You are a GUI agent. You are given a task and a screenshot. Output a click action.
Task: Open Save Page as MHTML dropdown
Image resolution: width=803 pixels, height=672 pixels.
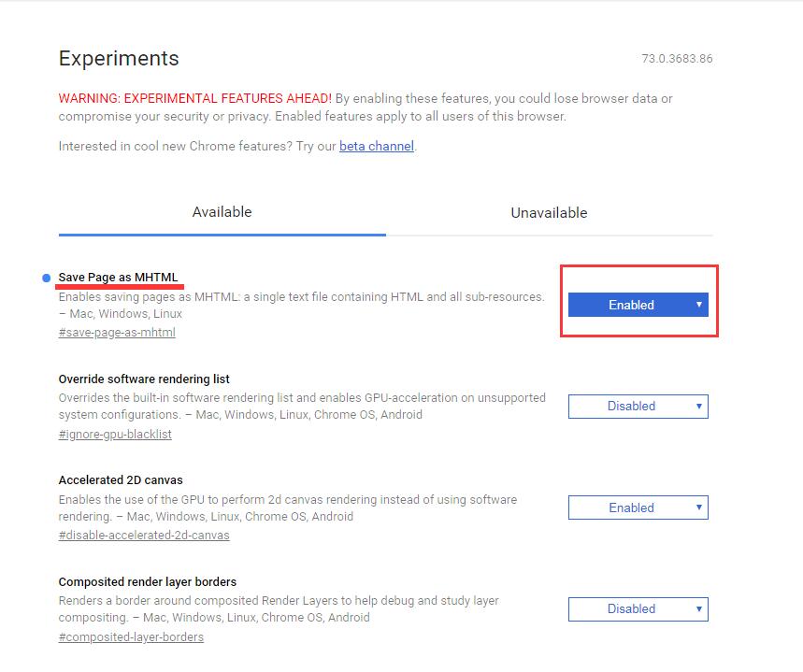coord(638,305)
